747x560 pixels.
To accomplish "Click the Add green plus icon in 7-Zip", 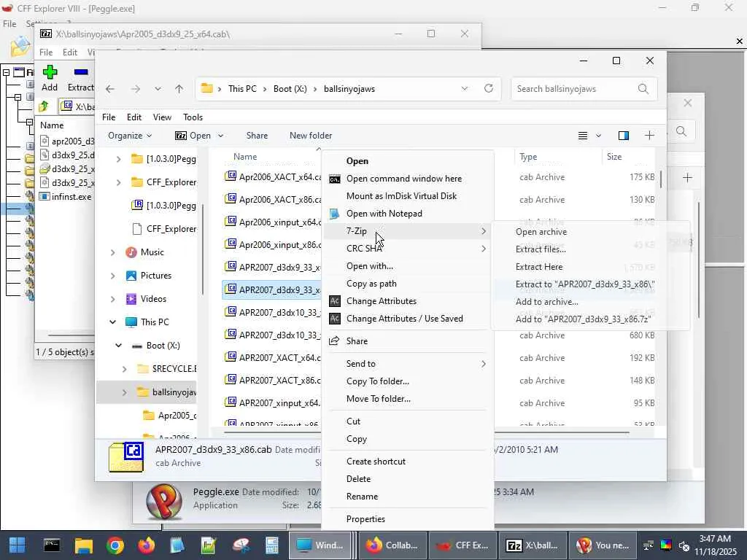I will [50, 72].
